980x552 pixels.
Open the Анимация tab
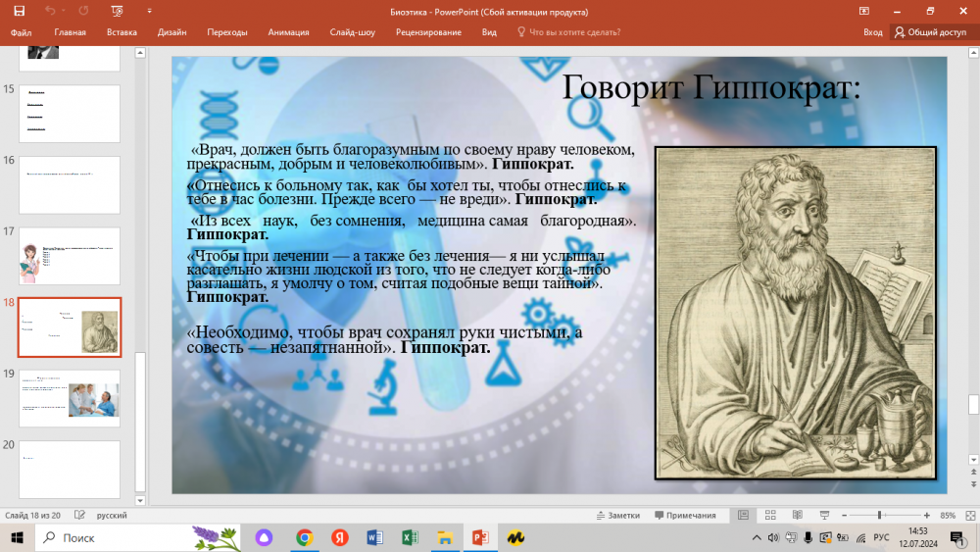(x=288, y=32)
